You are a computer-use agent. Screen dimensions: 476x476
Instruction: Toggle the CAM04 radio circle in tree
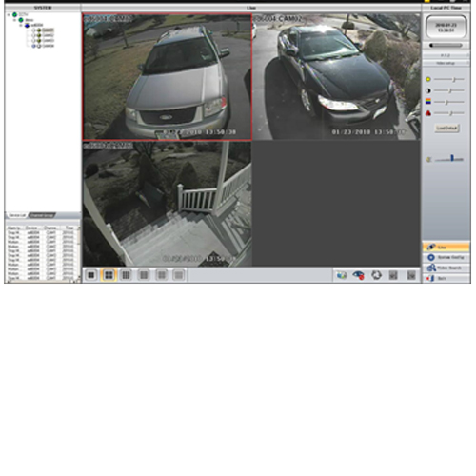coord(33,46)
